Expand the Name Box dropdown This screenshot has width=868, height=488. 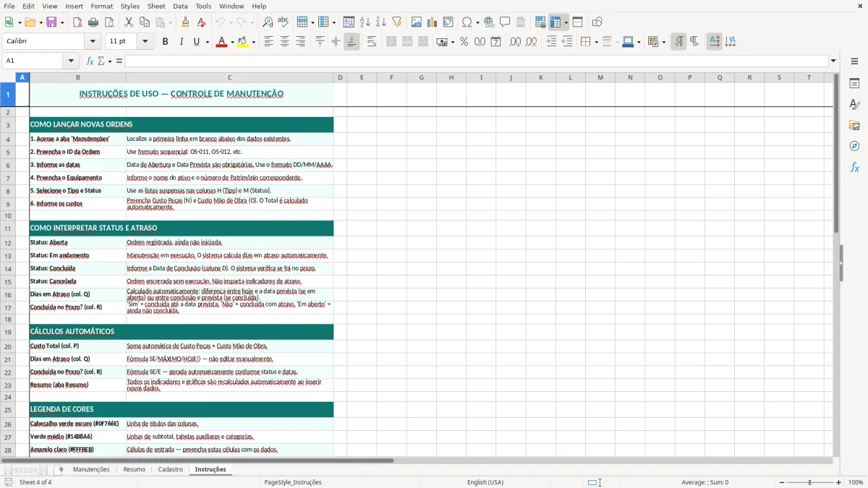tap(71, 61)
